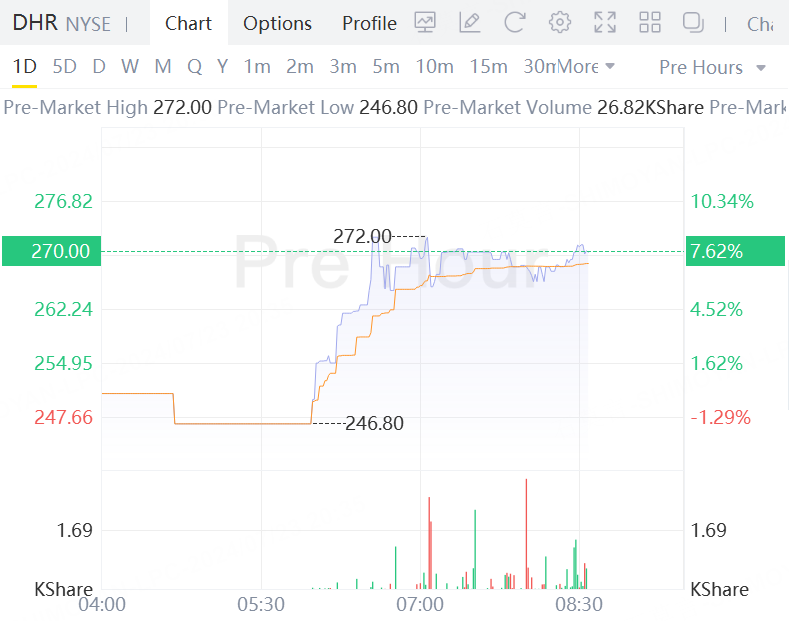This screenshot has width=789, height=621.
Task: Expand chart to fullscreen
Action: [x=605, y=23]
